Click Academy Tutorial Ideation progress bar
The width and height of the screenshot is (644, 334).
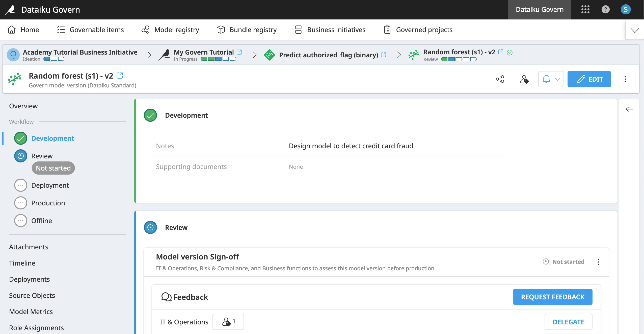point(54,59)
